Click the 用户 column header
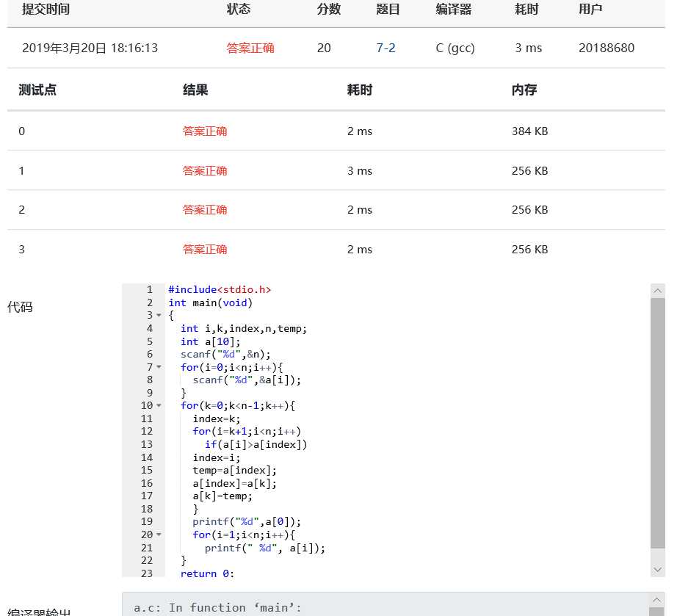Image resolution: width=677 pixels, height=616 pixels. point(590,9)
